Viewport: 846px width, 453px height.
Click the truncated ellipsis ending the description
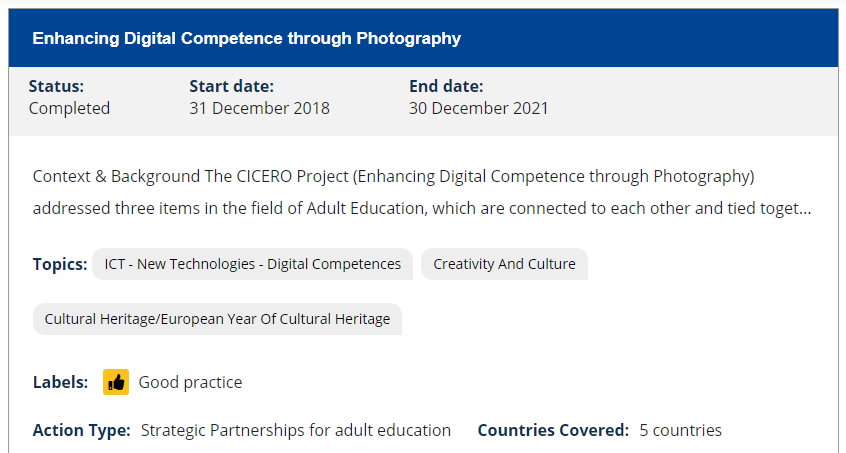(805, 210)
